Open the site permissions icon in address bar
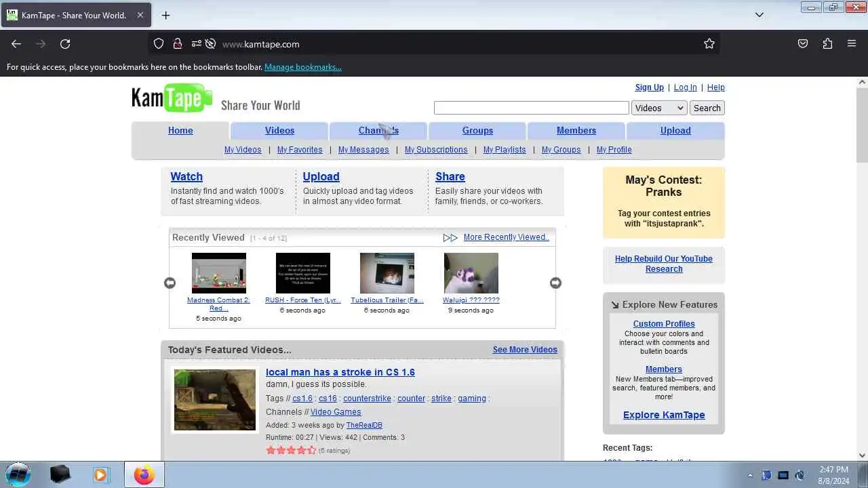 197,44
